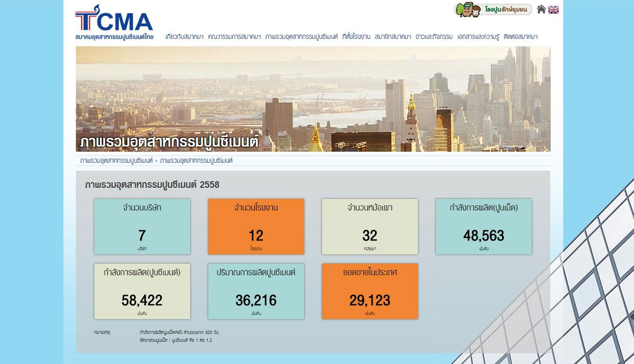Select the จำนวนบริษัท tile showing 7
The image size is (634, 364).
click(142, 227)
